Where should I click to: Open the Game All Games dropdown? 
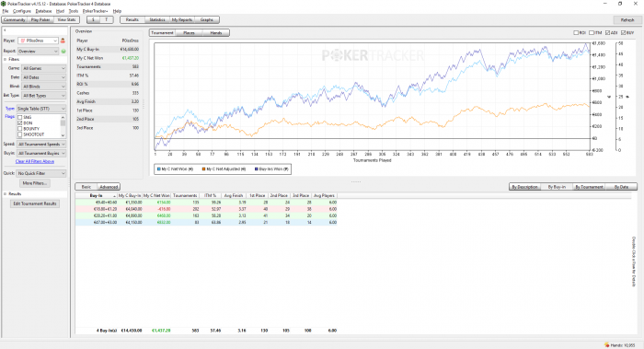43,68
